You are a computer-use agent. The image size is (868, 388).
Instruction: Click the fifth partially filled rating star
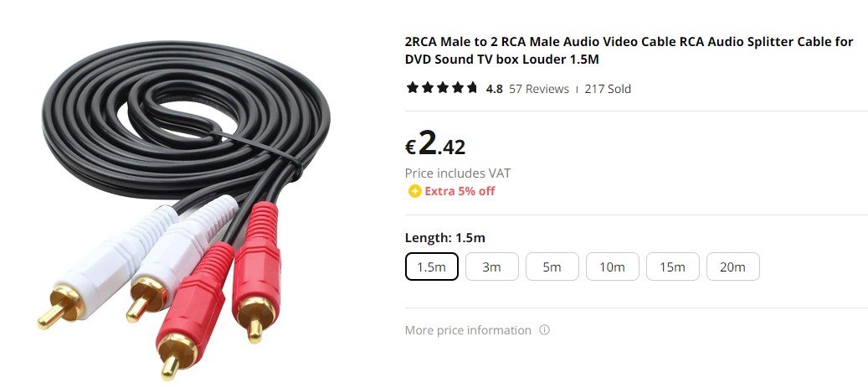[471, 88]
